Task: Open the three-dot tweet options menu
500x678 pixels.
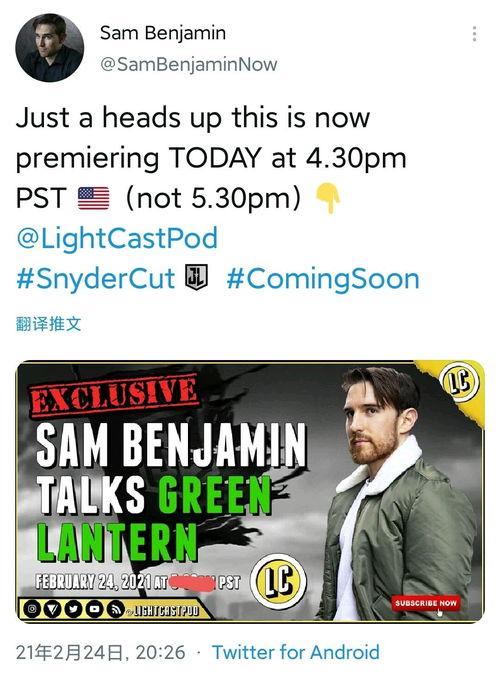Action: (x=474, y=34)
